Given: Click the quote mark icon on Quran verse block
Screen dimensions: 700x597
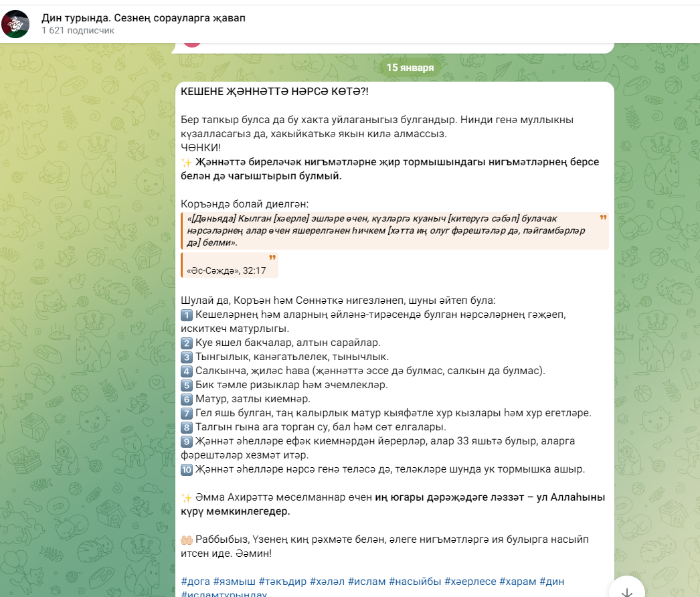Looking at the screenshot, I should [603, 218].
